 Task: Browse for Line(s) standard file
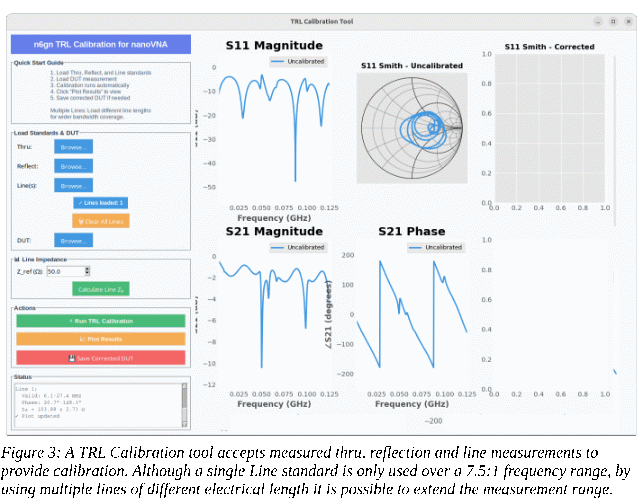click(x=73, y=185)
